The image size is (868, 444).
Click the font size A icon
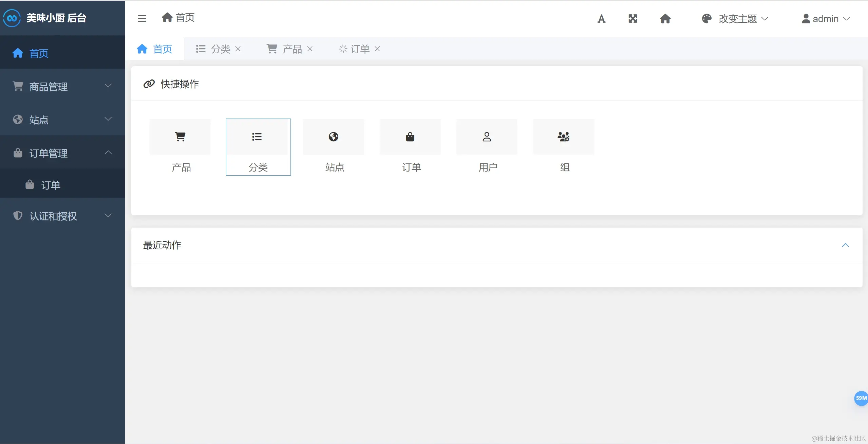tap(601, 19)
